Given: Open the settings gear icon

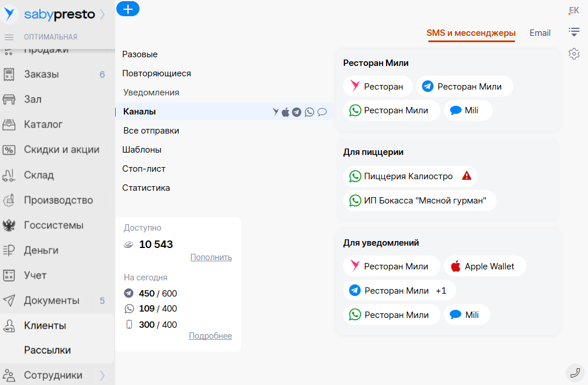Looking at the screenshot, I should 574,54.
